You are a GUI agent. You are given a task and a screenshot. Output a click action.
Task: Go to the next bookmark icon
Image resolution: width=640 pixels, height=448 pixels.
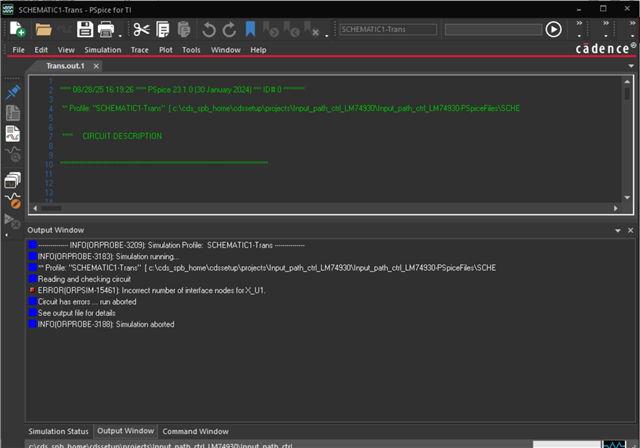point(270,29)
